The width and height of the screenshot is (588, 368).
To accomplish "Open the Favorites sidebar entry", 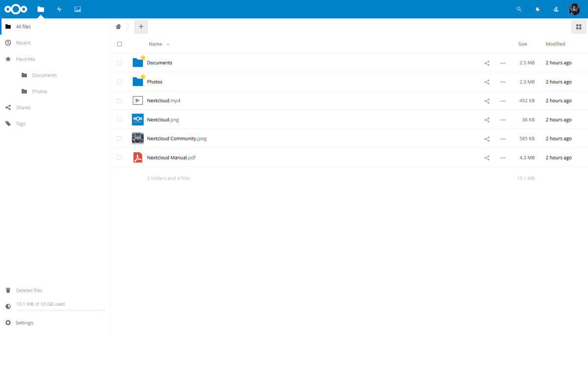I will tap(55, 59).
